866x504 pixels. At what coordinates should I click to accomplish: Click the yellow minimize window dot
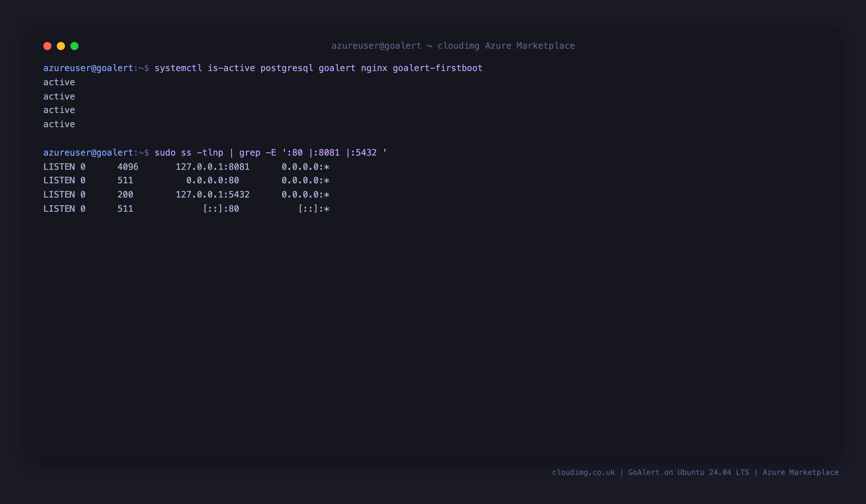61,46
